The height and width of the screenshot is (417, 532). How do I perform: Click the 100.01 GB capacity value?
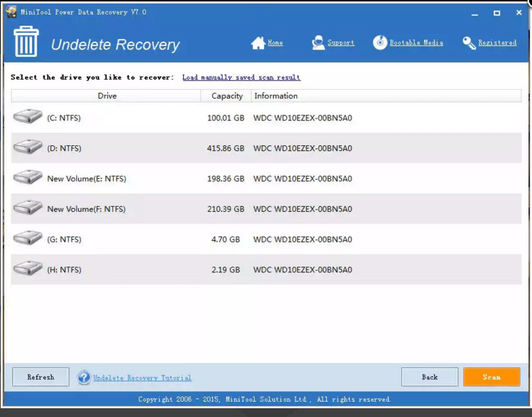click(x=225, y=118)
